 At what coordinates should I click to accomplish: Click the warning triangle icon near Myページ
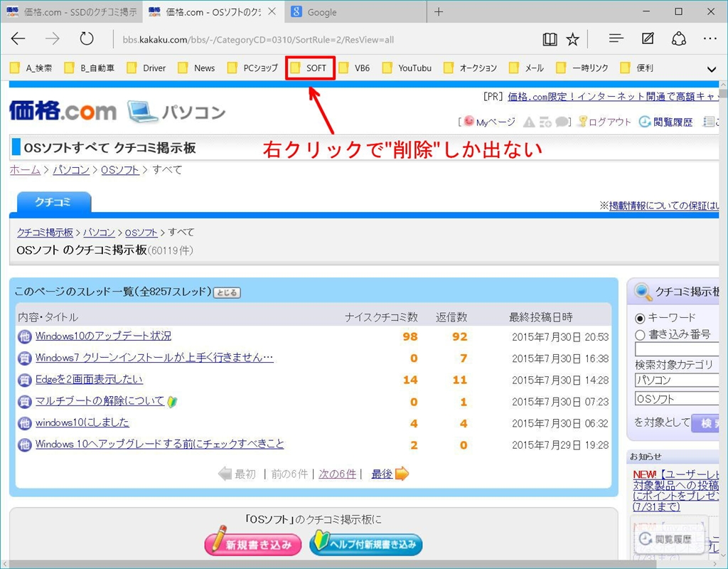click(x=529, y=122)
